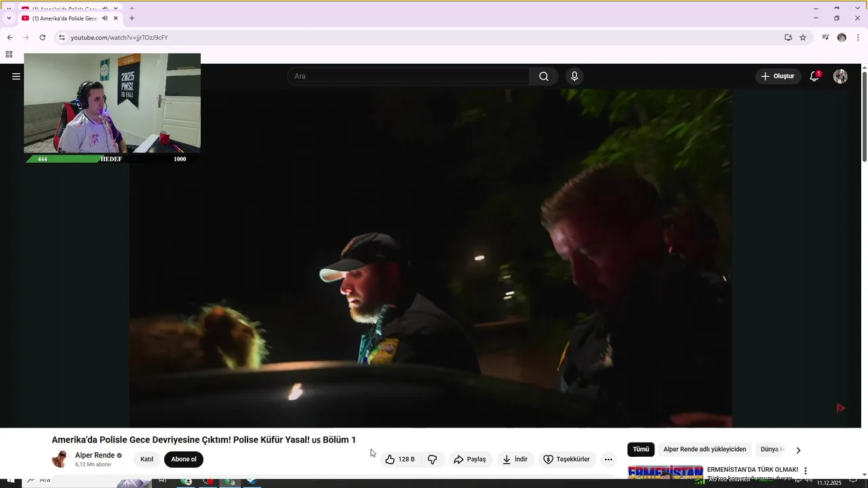Screen dimensions: 868x488
Task: Select the Dünya filter chip
Action: tap(772, 449)
